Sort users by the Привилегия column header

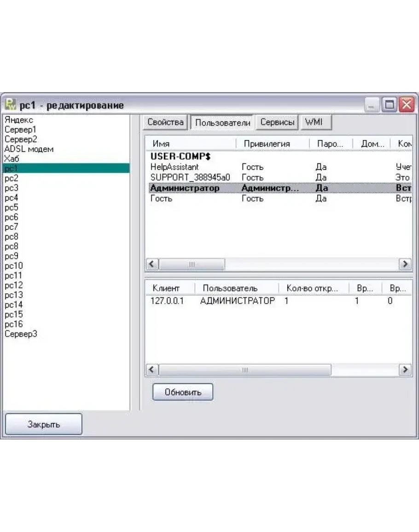pos(267,144)
